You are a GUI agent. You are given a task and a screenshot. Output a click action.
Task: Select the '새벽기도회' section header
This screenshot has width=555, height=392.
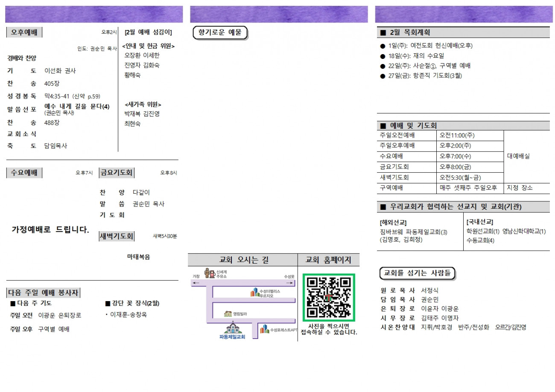[117, 236]
